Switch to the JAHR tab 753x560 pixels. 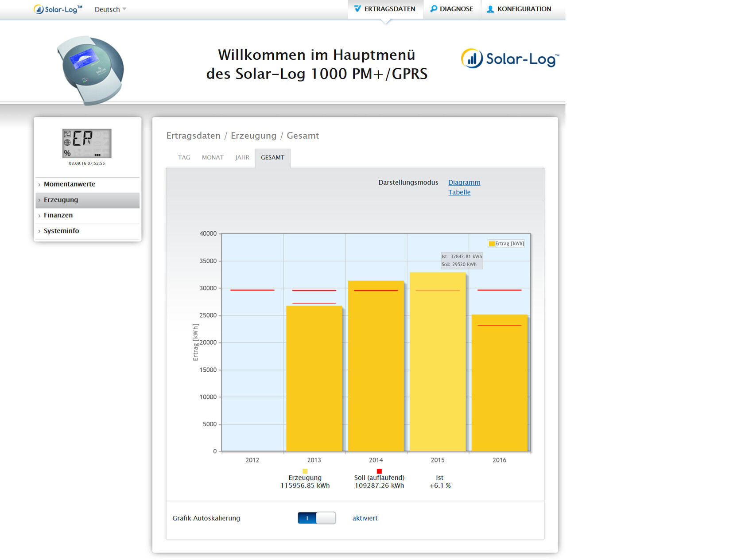tap(242, 157)
